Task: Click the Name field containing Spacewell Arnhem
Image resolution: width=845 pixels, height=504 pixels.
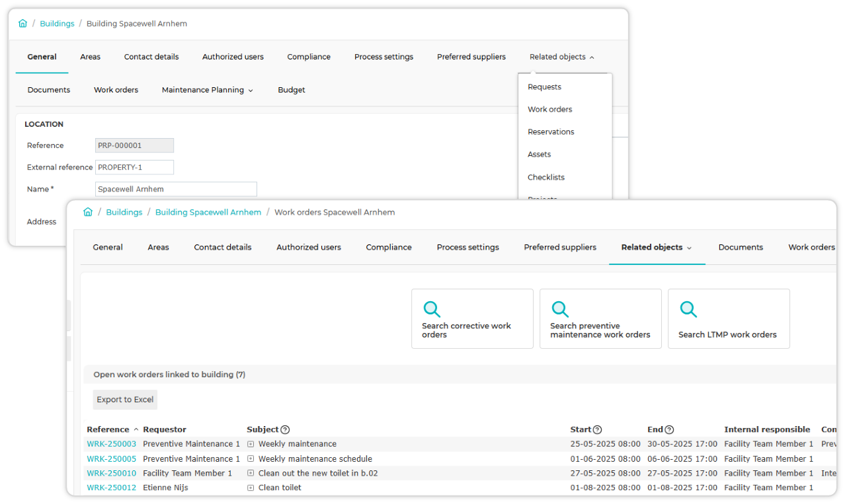Action: pyautogui.click(x=176, y=189)
